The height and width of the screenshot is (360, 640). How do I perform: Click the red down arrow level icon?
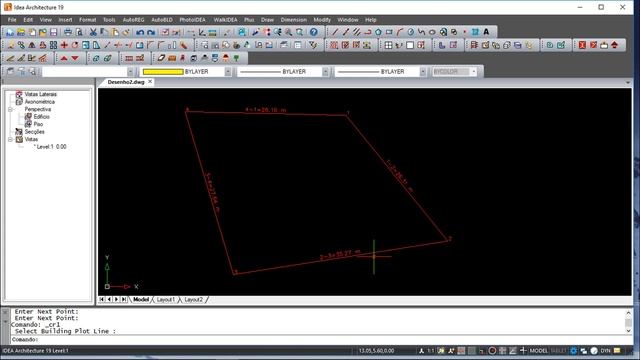click(x=75, y=58)
